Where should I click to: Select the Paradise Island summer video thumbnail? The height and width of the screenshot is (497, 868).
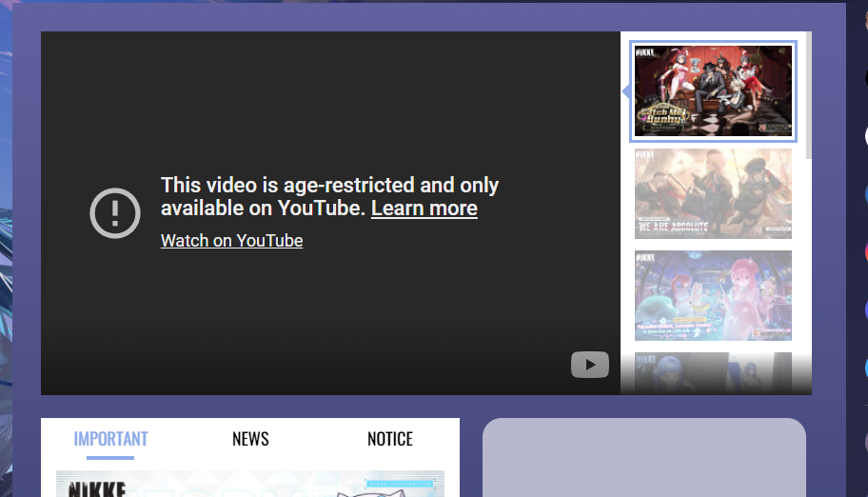[x=713, y=295]
